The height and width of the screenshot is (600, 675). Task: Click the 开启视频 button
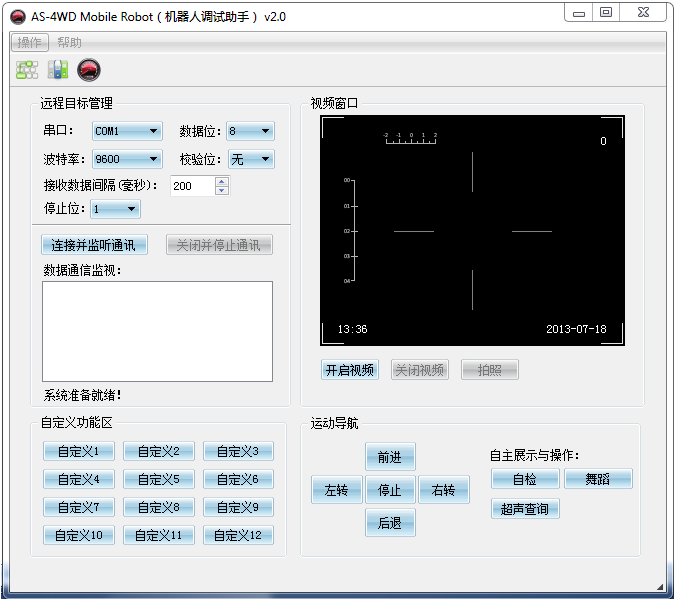point(349,370)
